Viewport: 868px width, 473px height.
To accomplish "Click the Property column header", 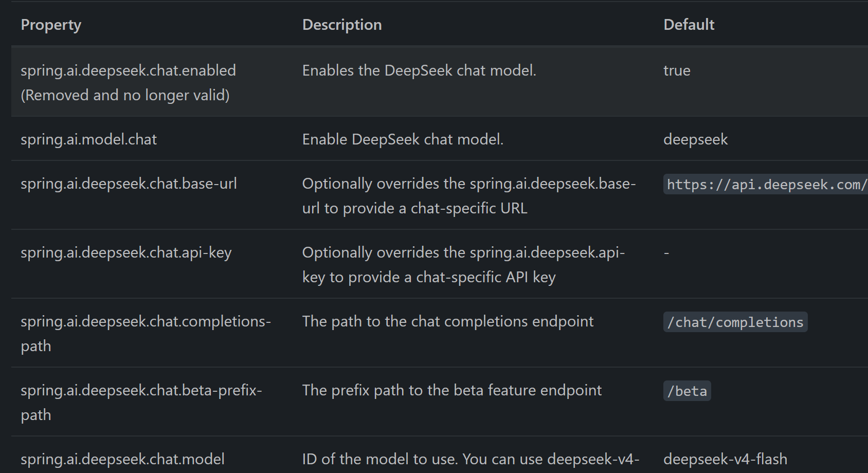I will coord(51,25).
